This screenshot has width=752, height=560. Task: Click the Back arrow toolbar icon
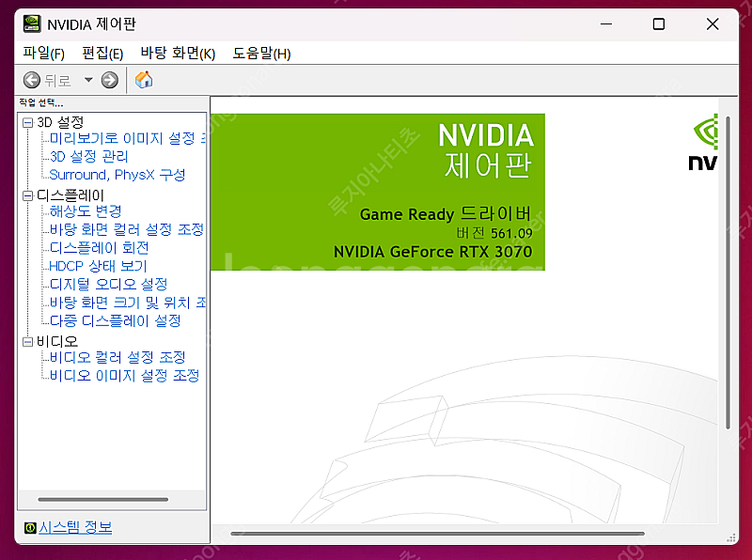pos(32,80)
